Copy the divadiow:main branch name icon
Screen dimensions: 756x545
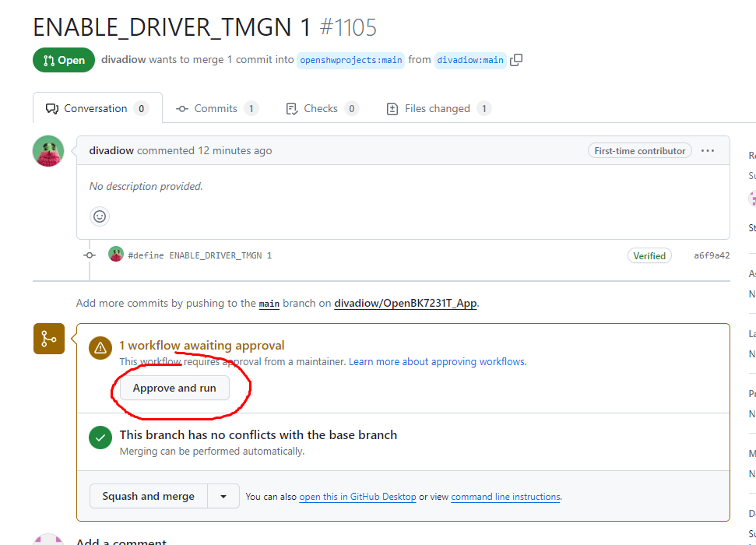point(516,60)
